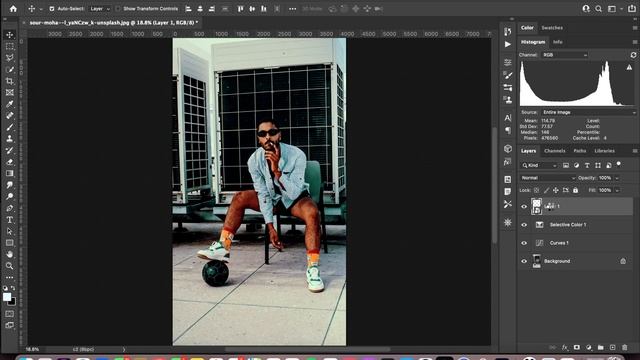Image resolution: width=640 pixels, height=360 pixels.
Task: Select the Lasso tool
Action: point(10,58)
